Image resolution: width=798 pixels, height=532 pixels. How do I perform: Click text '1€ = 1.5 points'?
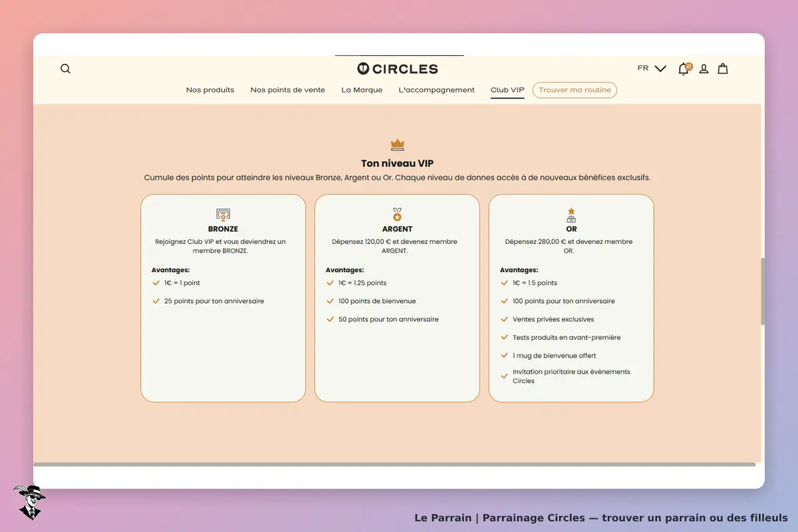coord(535,283)
